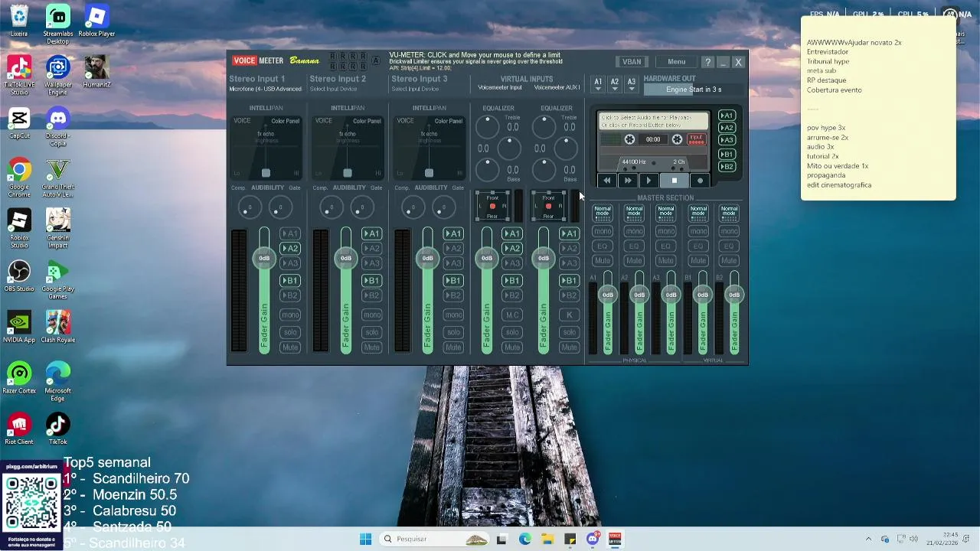980x551 pixels.
Task: Click Stereo Input 1 fader gain knob
Action: [264, 258]
